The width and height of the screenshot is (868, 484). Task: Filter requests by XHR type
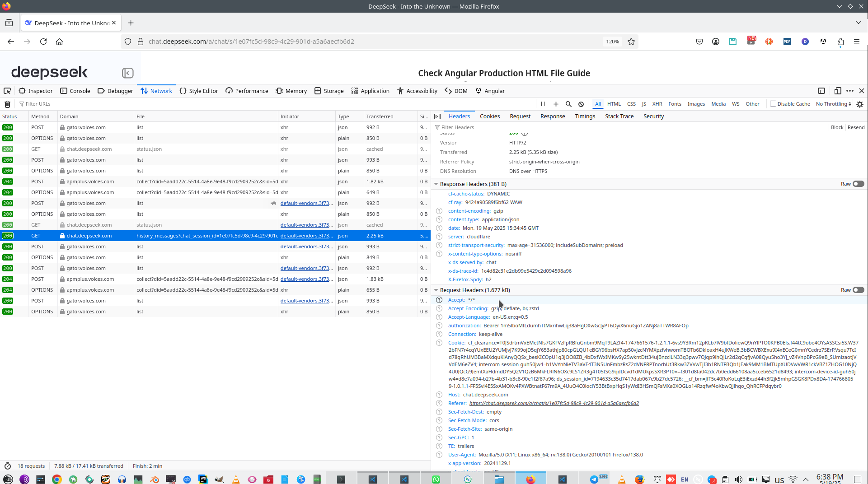(x=657, y=104)
